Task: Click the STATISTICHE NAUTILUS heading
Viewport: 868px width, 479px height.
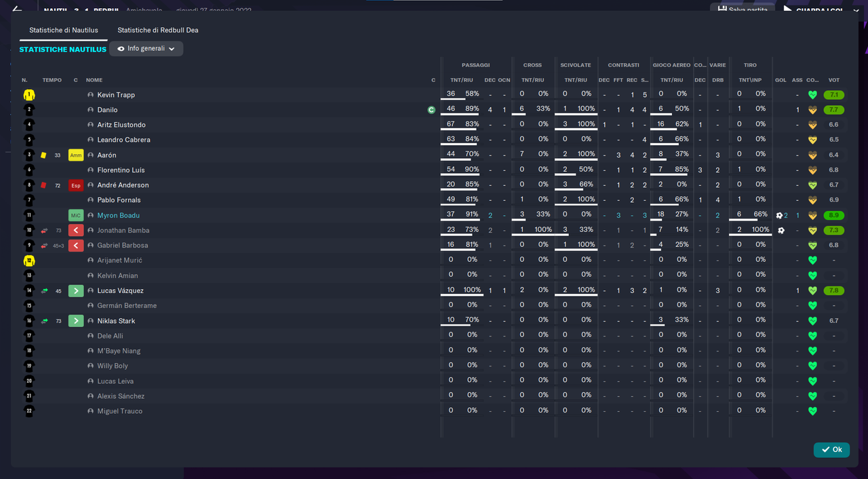Action: [62, 50]
